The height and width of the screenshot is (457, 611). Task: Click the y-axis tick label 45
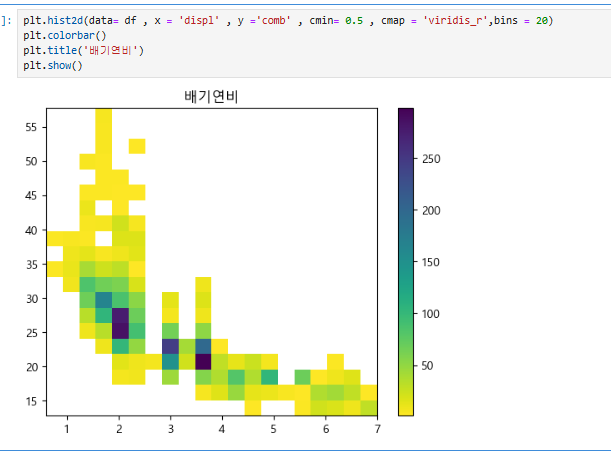tap(31, 196)
